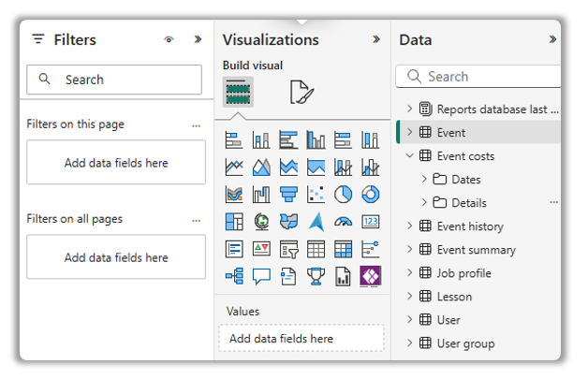Select the 100% stacked area chart visual
Screen dimensions: 588x379
point(316,168)
